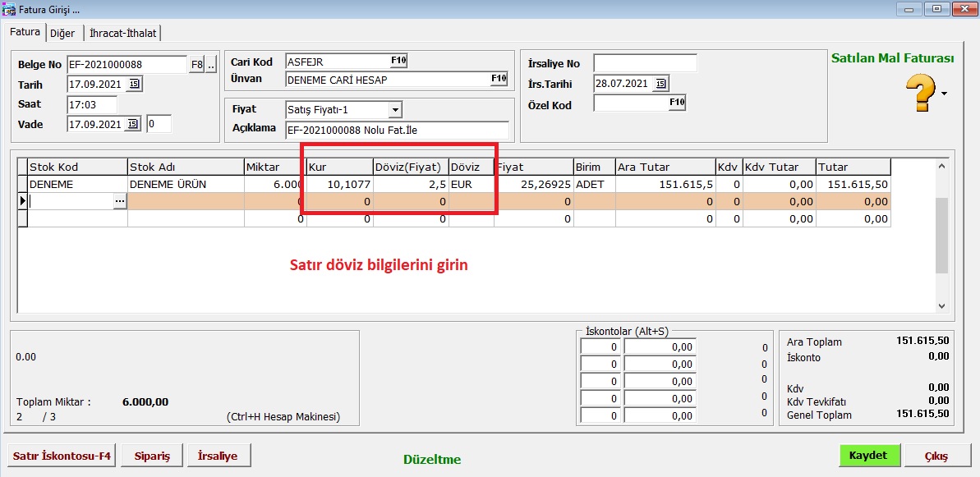
Task: Click the Sipariş button
Action: [151, 456]
